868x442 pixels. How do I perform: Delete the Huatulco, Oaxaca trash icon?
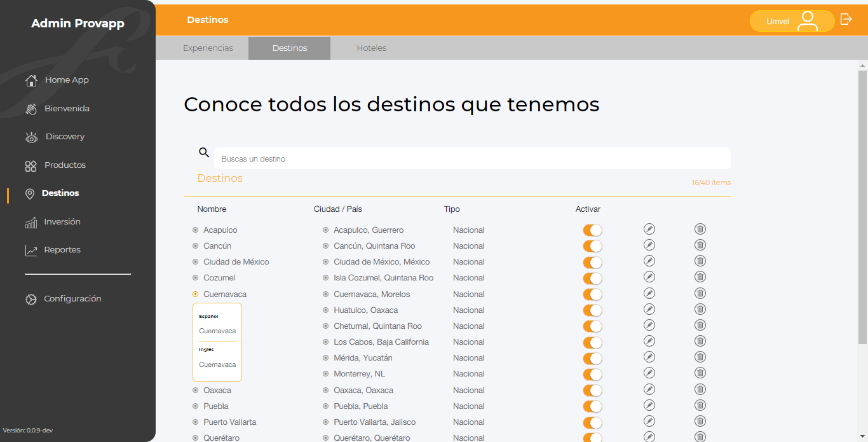(x=700, y=309)
